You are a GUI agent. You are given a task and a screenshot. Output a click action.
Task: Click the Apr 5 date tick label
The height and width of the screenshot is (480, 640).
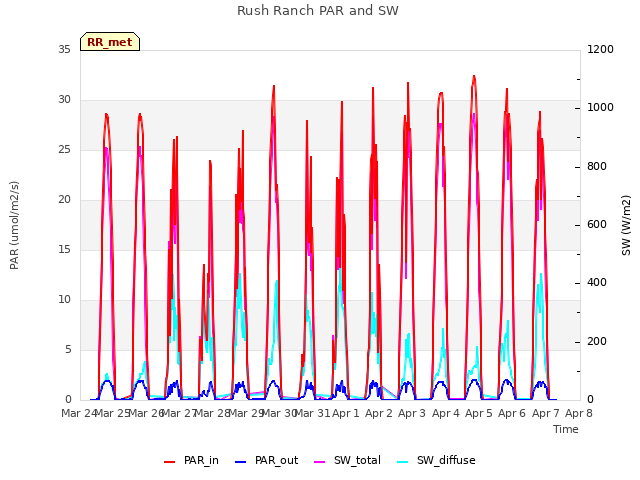coord(479,413)
